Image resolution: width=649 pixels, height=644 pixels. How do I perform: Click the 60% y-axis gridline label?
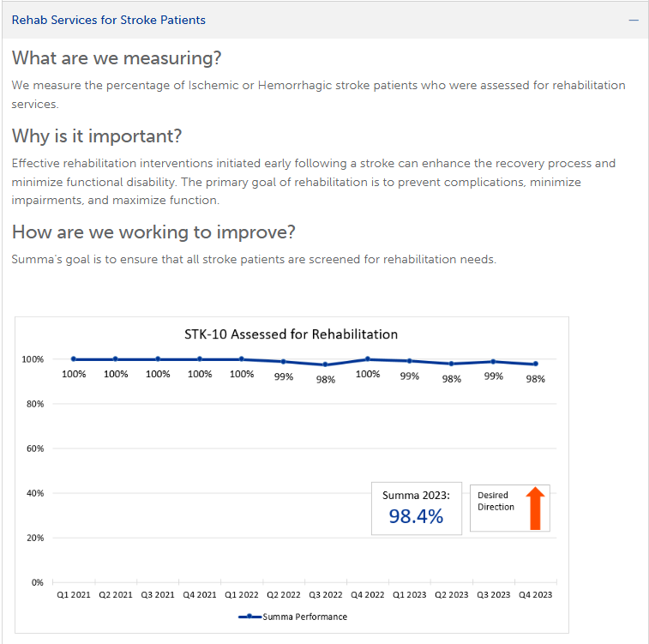(x=35, y=448)
